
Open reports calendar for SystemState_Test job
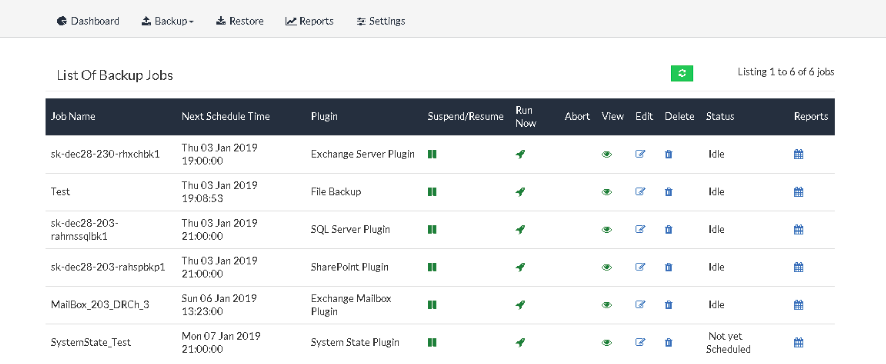(798, 342)
